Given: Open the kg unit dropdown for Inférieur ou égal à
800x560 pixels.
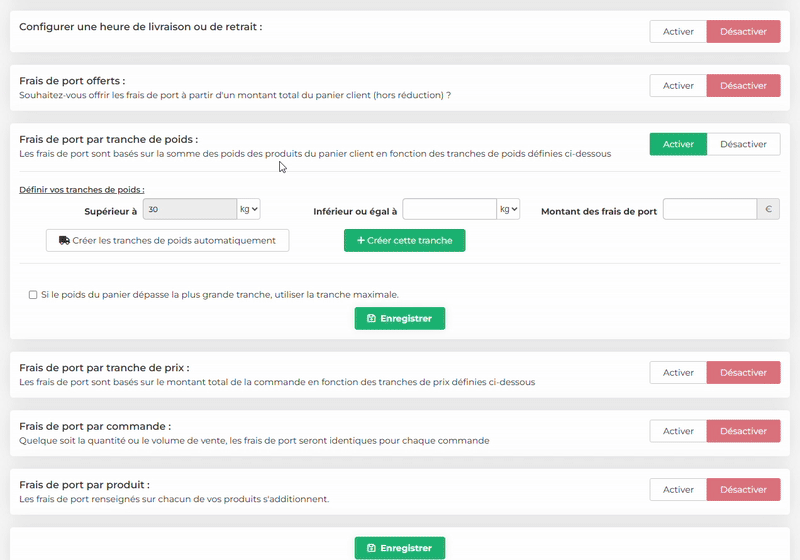Looking at the screenshot, I should [x=508, y=210].
